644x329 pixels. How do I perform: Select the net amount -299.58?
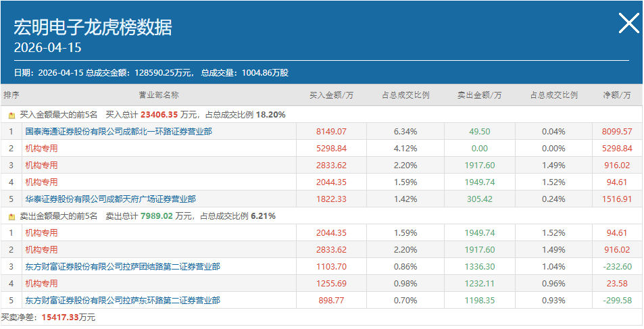617,300
